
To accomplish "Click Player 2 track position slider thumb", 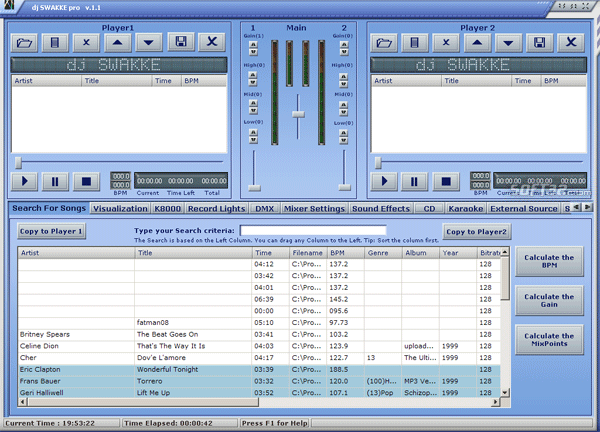I will 378,162.
